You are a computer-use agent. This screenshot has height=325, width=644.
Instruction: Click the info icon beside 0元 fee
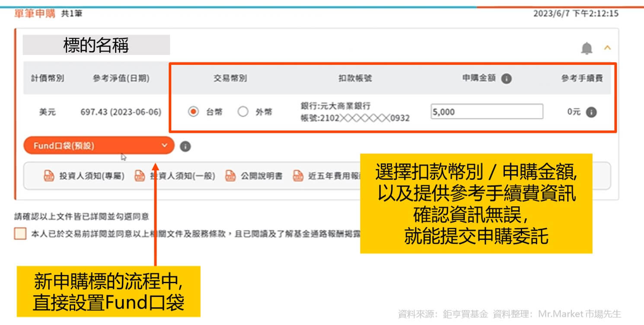591,112
